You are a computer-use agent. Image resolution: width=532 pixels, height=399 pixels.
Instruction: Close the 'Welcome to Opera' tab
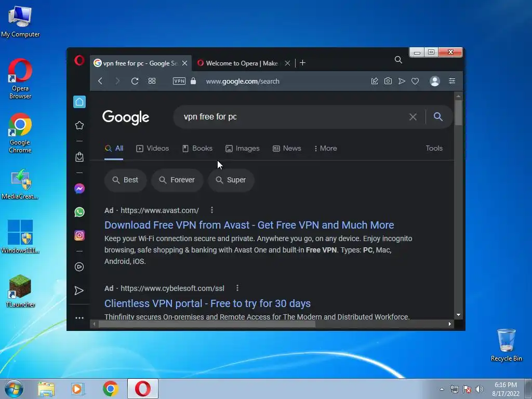coord(287,63)
